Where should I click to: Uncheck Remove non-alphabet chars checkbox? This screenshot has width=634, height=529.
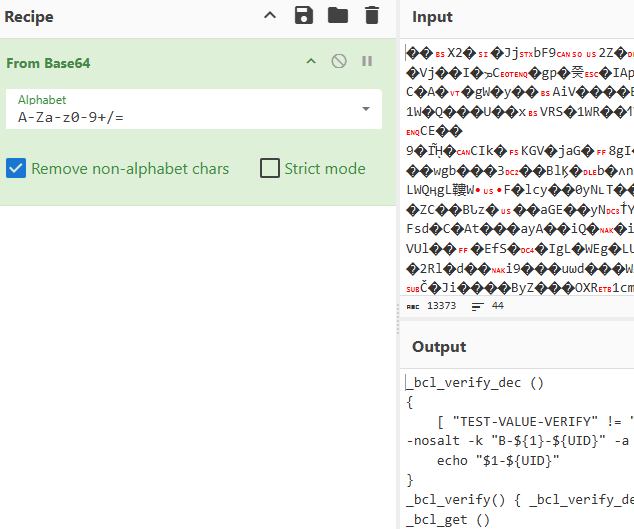(x=16, y=168)
